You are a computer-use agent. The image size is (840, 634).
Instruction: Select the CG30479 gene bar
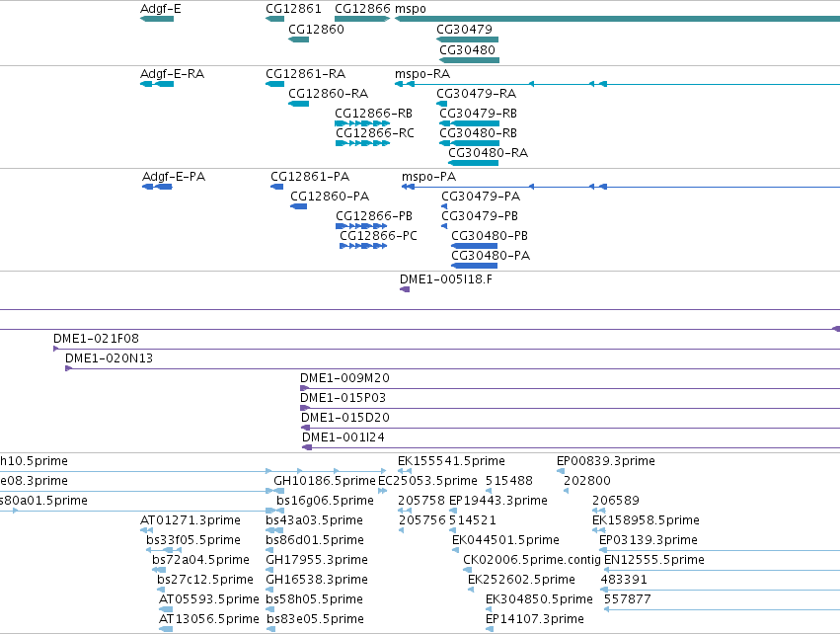click(468, 40)
